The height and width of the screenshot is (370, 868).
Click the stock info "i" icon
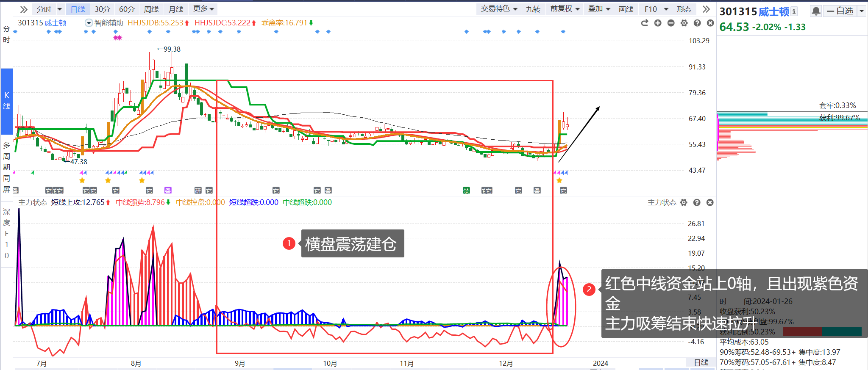point(794,11)
